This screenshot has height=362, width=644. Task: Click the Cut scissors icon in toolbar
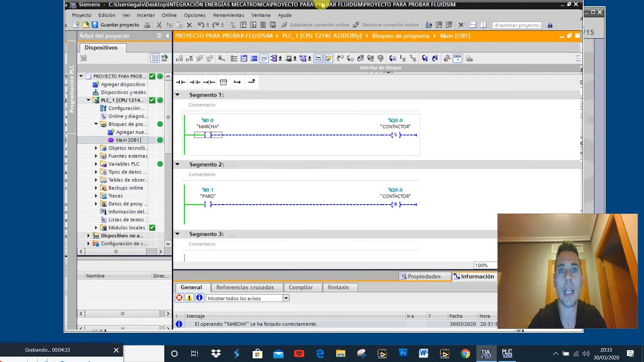click(x=159, y=25)
